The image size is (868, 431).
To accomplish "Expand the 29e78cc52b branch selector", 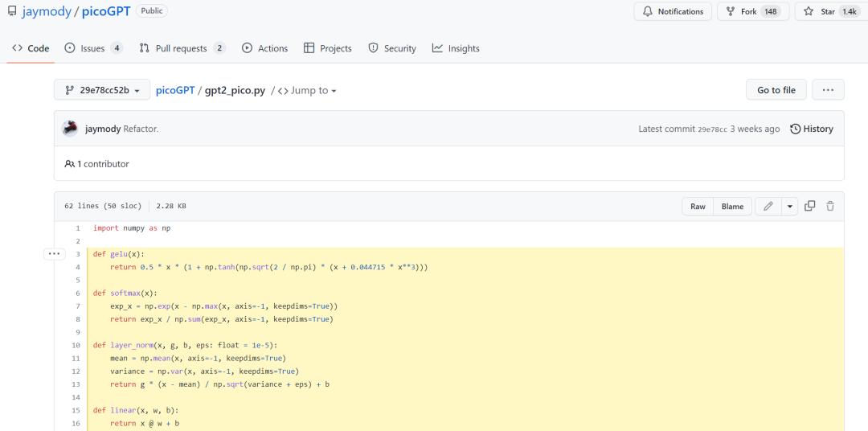I will coord(102,91).
